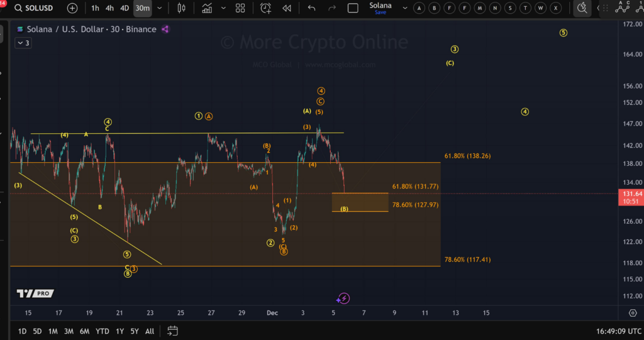Click the 172.00 price scale label
Screen dimensions: 644x340
pyautogui.click(x=633, y=25)
